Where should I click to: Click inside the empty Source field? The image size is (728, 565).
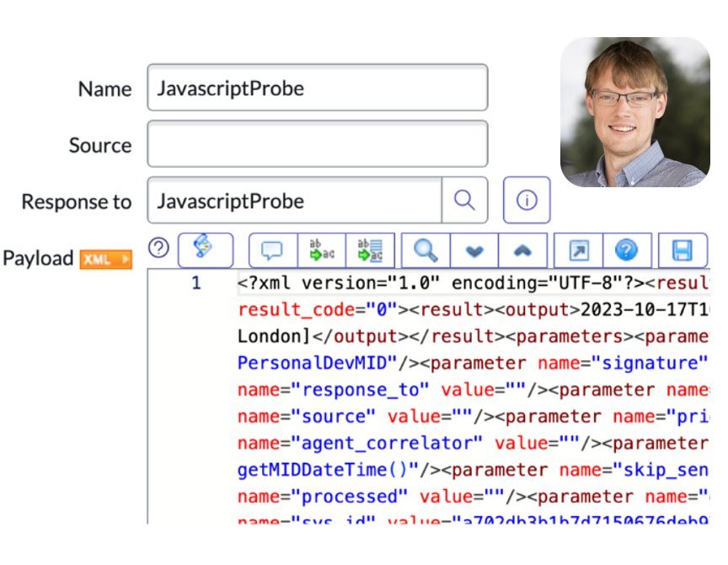[320, 143]
